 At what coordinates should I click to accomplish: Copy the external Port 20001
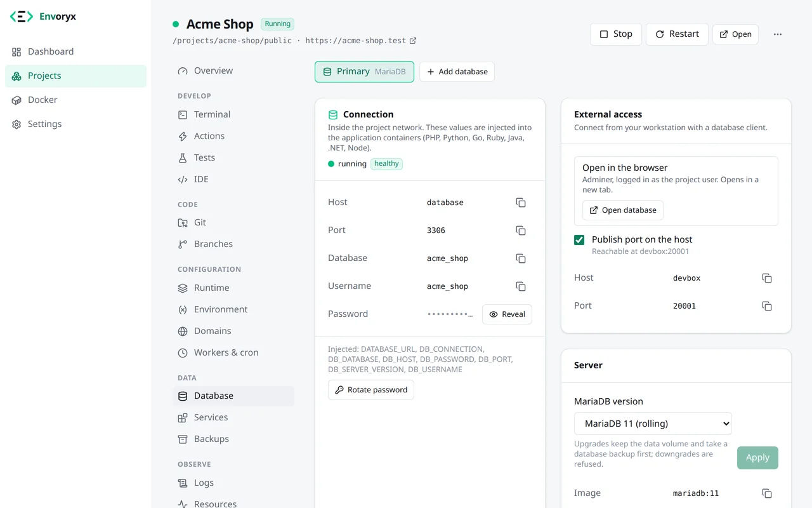coord(767,306)
